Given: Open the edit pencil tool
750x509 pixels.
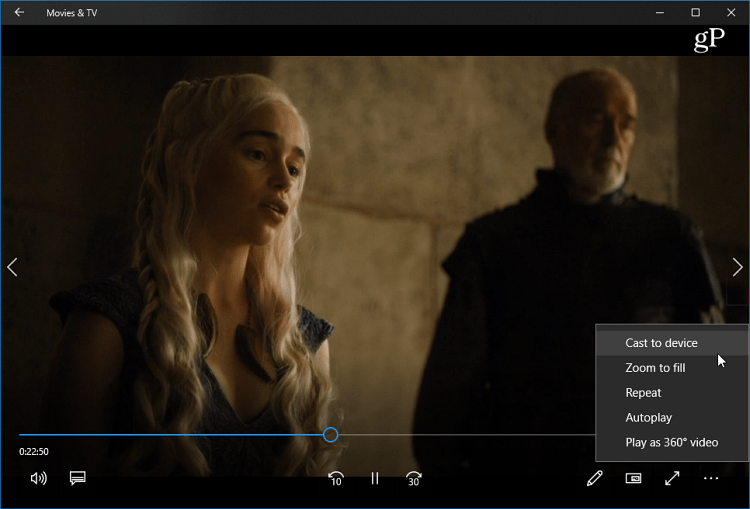Looking at the screenshot, I should pos(595,478).
